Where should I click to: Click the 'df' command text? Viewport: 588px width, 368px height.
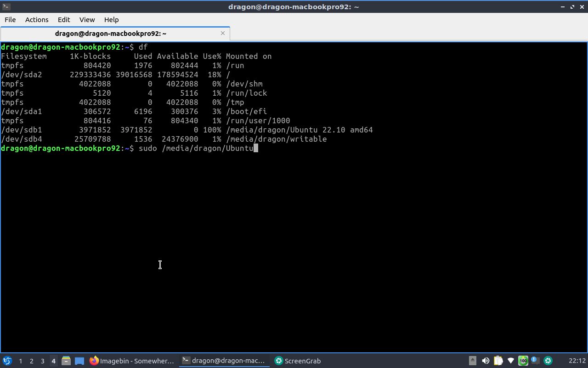tap(143, 47)
